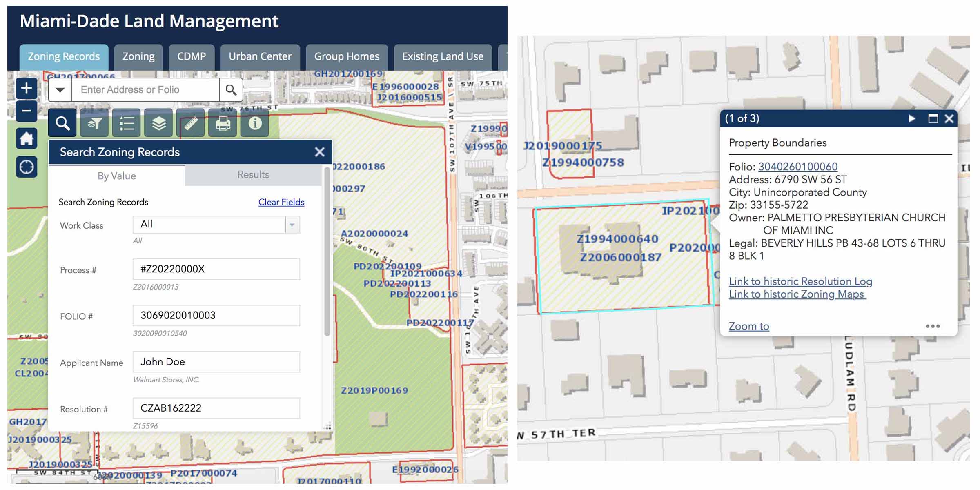Screen dimensions: 980x490
Task: Expand the address search source dropdown arrow
Action: [x=60, y=90]
